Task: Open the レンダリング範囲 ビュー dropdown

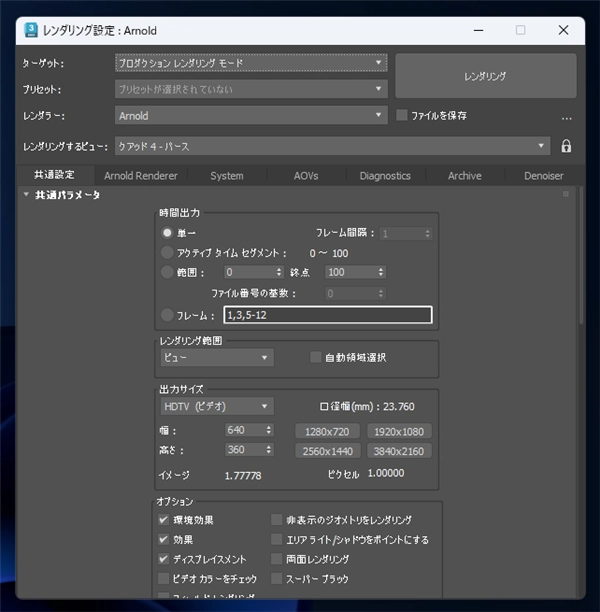Action: tap(217, 358)
